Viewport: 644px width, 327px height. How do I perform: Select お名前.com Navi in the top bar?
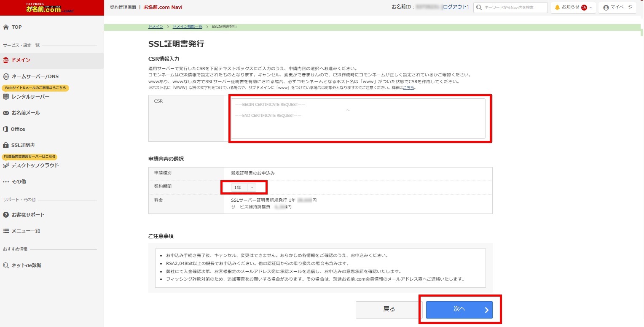tap(163, 7)
